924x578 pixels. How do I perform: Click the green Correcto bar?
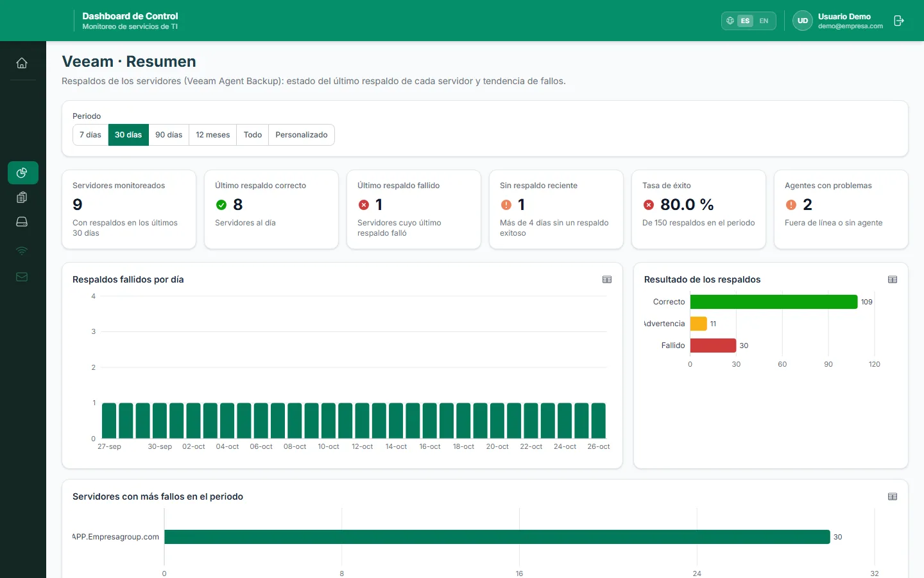coord(774,302)
